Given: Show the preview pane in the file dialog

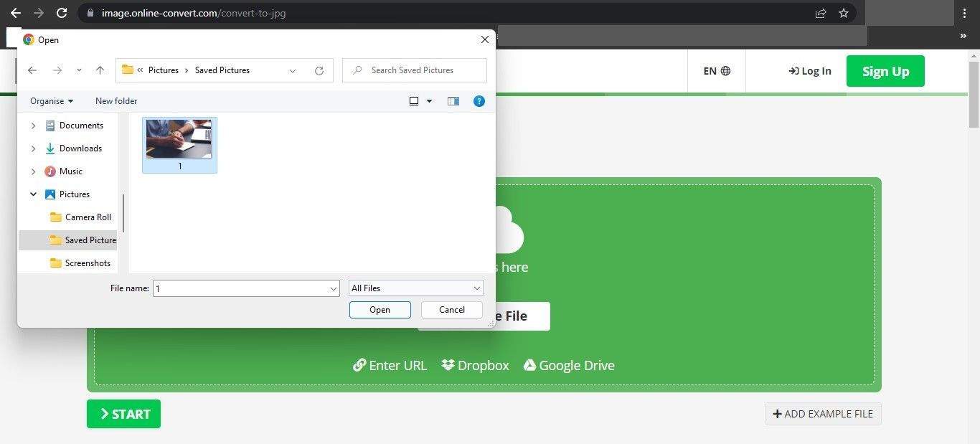Looking at the screenshot, I should (x=453, y=101).
